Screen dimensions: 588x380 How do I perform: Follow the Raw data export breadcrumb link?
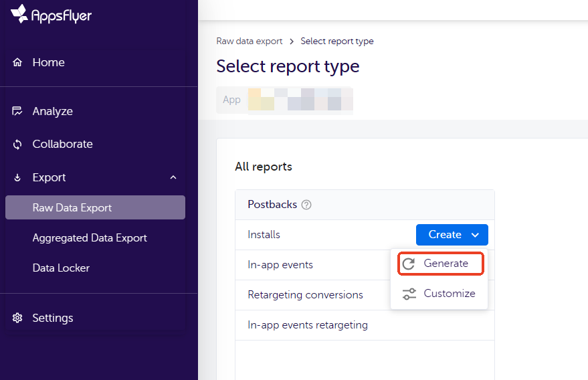[x=250, y=41]
